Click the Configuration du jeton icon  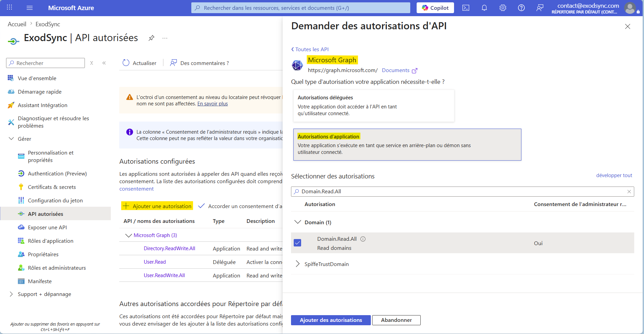point(21,200)
